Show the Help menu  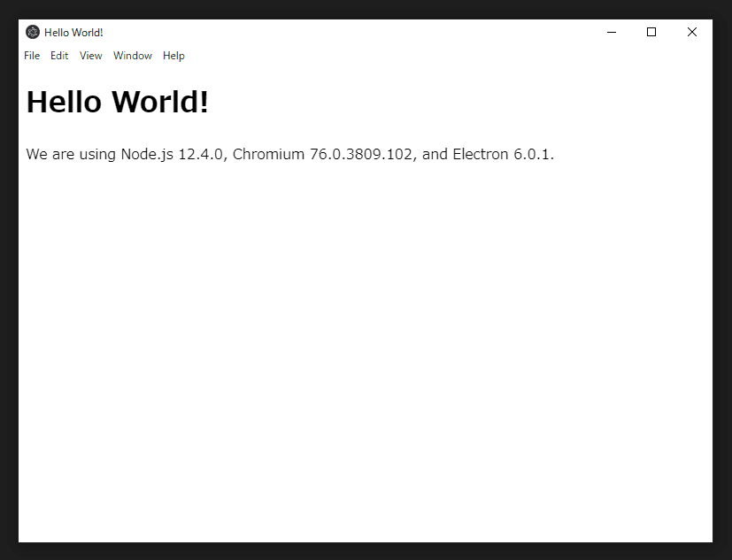coord(173,56)
